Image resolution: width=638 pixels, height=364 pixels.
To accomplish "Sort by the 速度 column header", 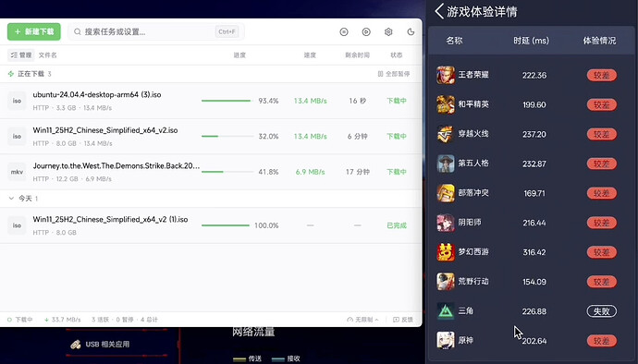I will 310,55.
